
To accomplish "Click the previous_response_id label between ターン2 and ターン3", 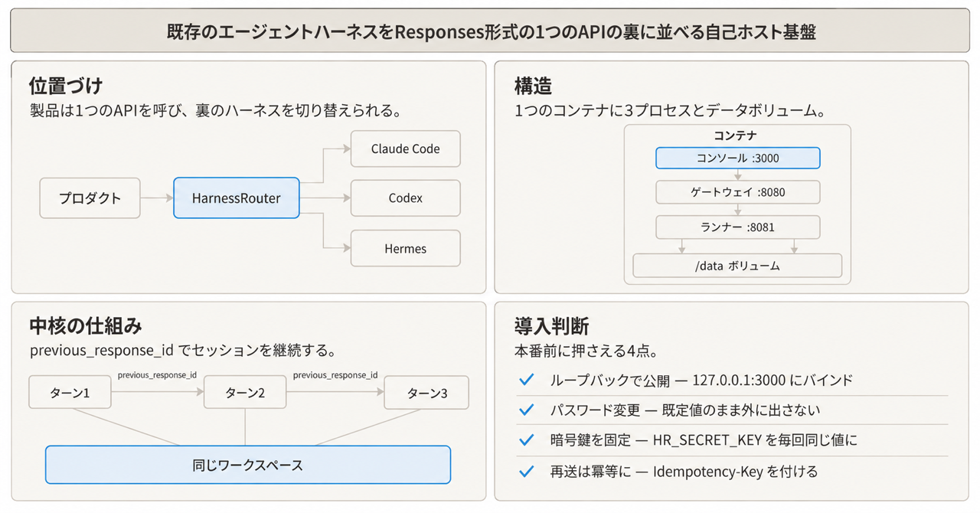I will [335, 375].
